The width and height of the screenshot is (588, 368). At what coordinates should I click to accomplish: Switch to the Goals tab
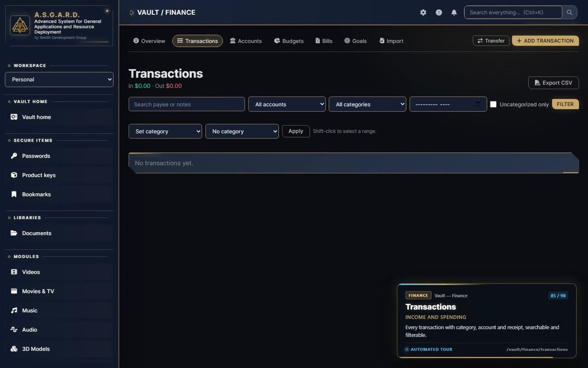pos(356,41)
